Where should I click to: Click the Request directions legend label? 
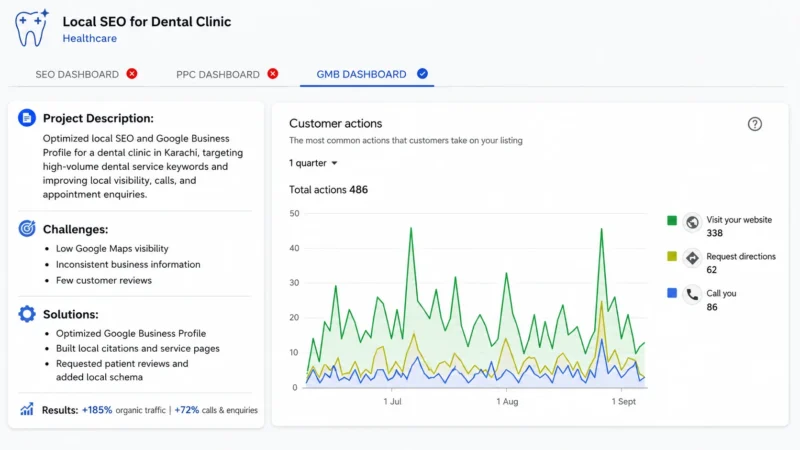point(741,257)
